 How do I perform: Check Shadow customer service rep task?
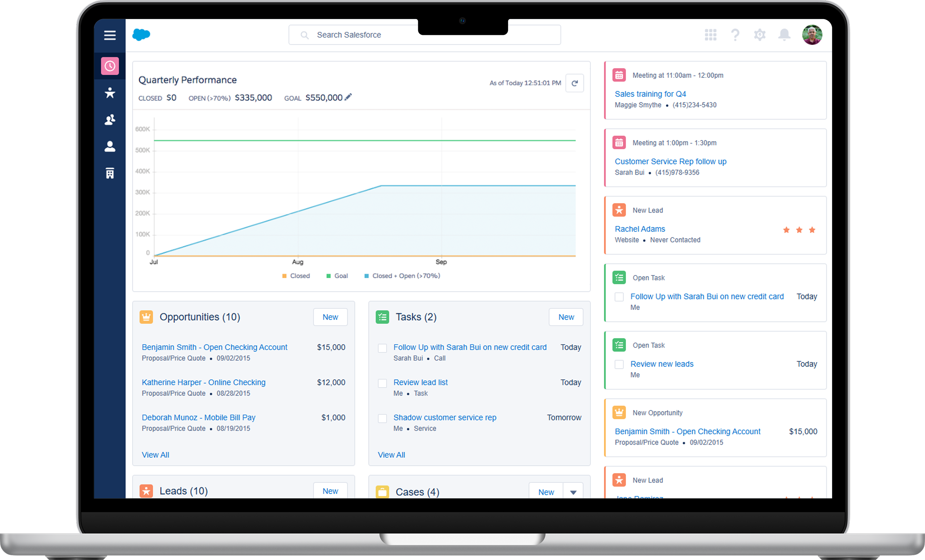[x=382, y=418]
